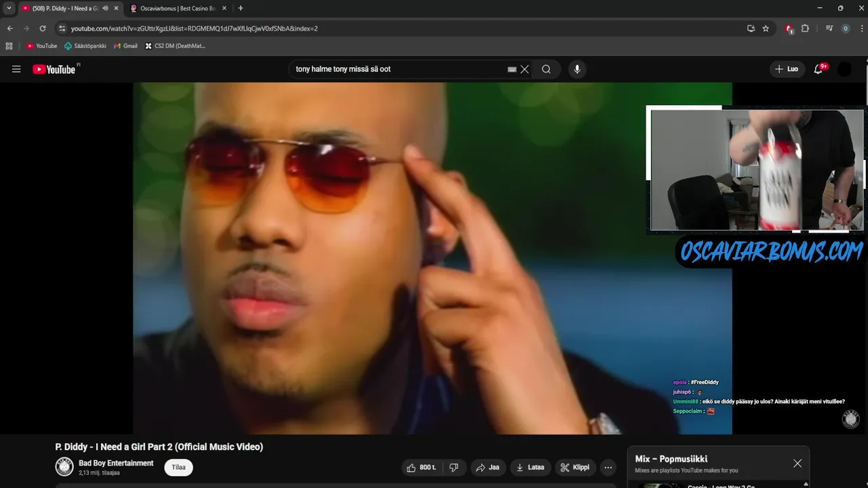The height and width of the screenshot is (488, 868).
Task: Close the P. Diddy YouTube tab
Action: point(116,8)
